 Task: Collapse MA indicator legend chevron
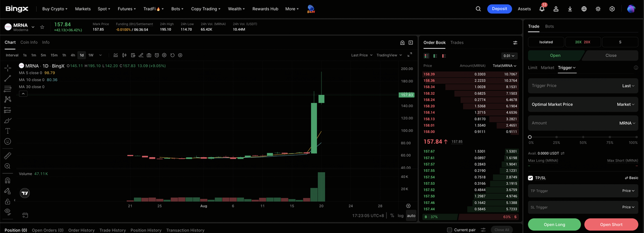coord(23,93)
